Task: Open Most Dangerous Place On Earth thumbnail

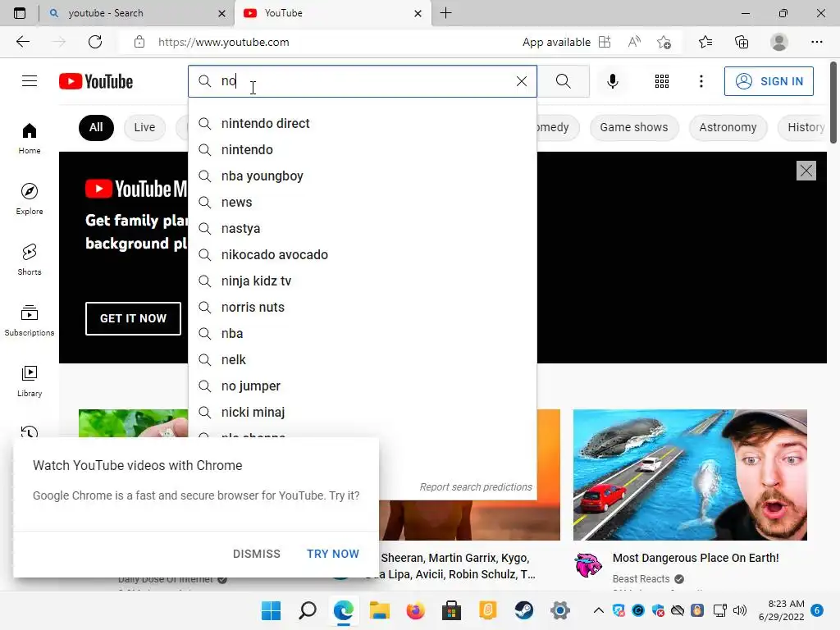Action: [690, 475]
